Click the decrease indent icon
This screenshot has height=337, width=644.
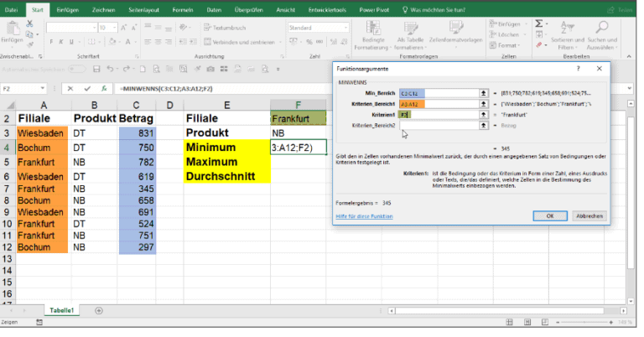click(x=183, y=41)
